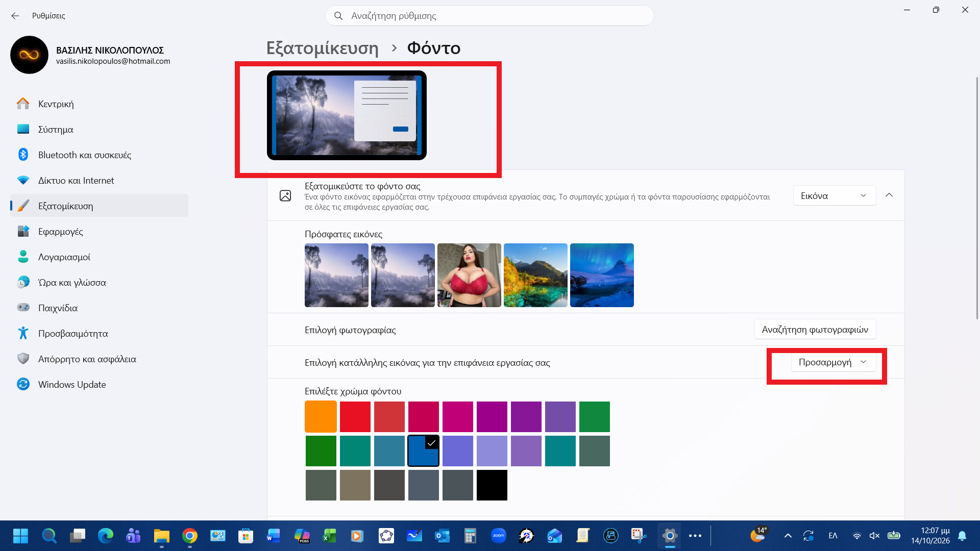The image size is (980, 551).
Task: Open Microsoft Store from taskbar
Action: (x=246, y=536)
